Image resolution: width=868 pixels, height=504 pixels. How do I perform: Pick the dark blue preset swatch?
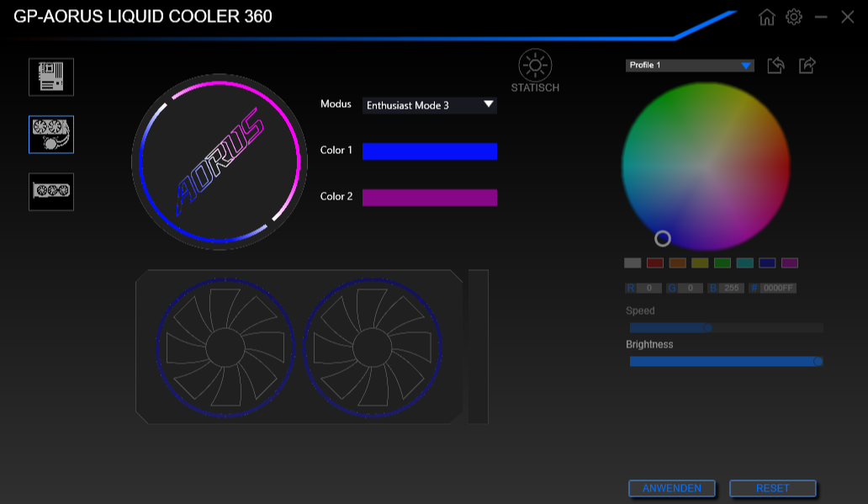coord(767,263)
